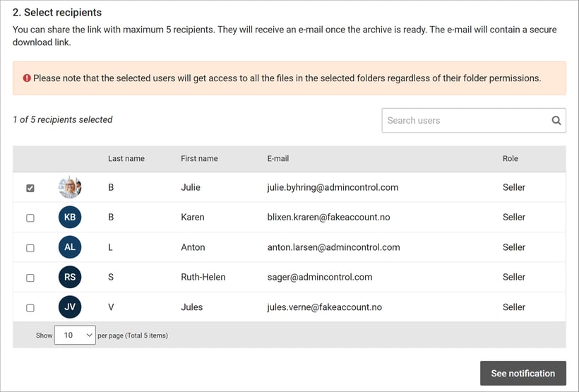This screenshot has width=579, height=392.
Task: Click the red warning icon in notice
Action: click(27, 78)
